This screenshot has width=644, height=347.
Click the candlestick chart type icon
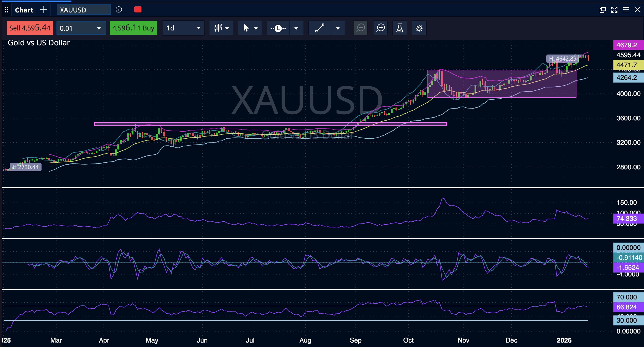click(x=218, y=28)
